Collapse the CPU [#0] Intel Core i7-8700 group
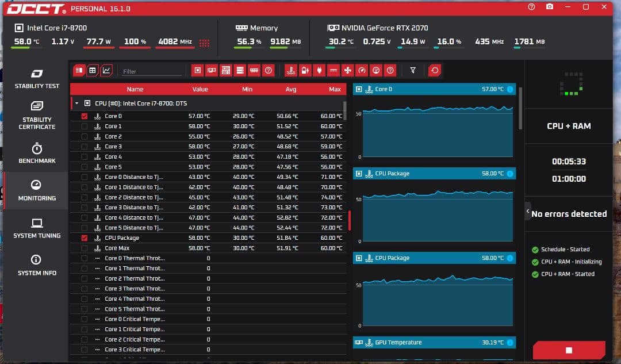This screenshot has width=621, height=364. pyautogui.click(x=76, y=104)
